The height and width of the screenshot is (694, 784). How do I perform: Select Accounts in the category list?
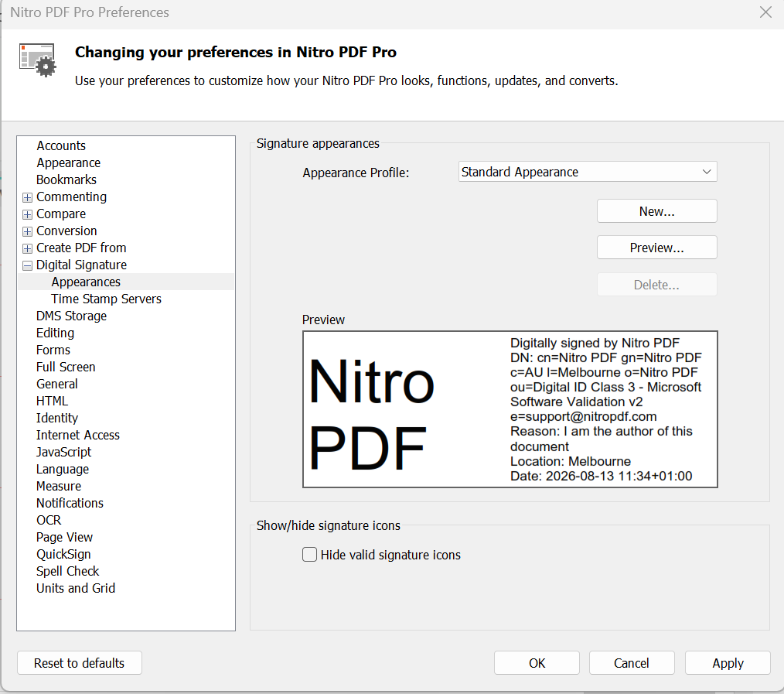point(61,145)
